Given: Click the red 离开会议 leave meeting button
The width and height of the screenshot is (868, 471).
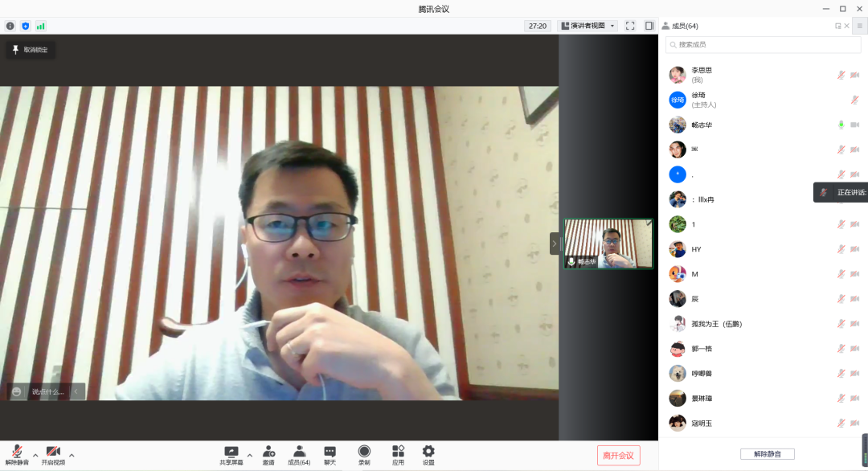Looking at the screenshot, I should click(618, 456).
